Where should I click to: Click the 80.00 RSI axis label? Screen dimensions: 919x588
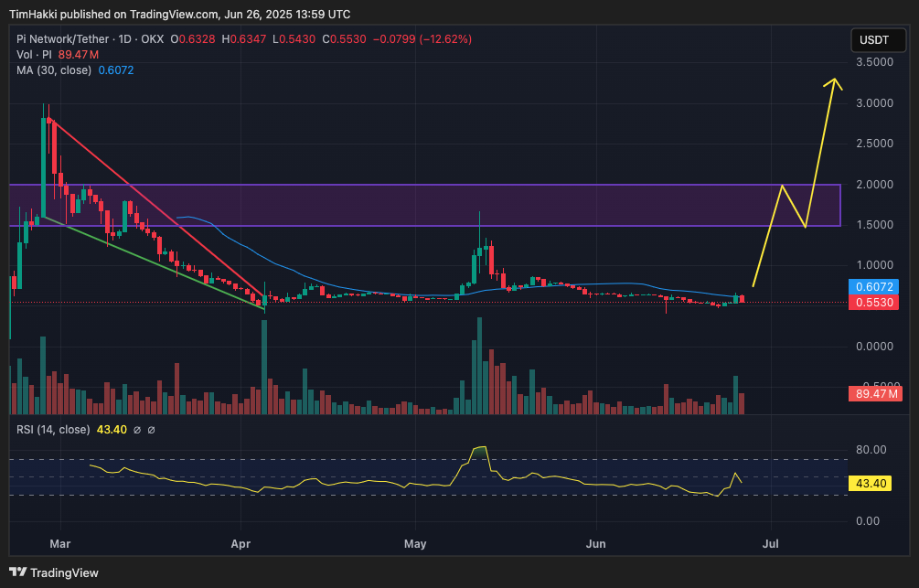click(871, 450)
